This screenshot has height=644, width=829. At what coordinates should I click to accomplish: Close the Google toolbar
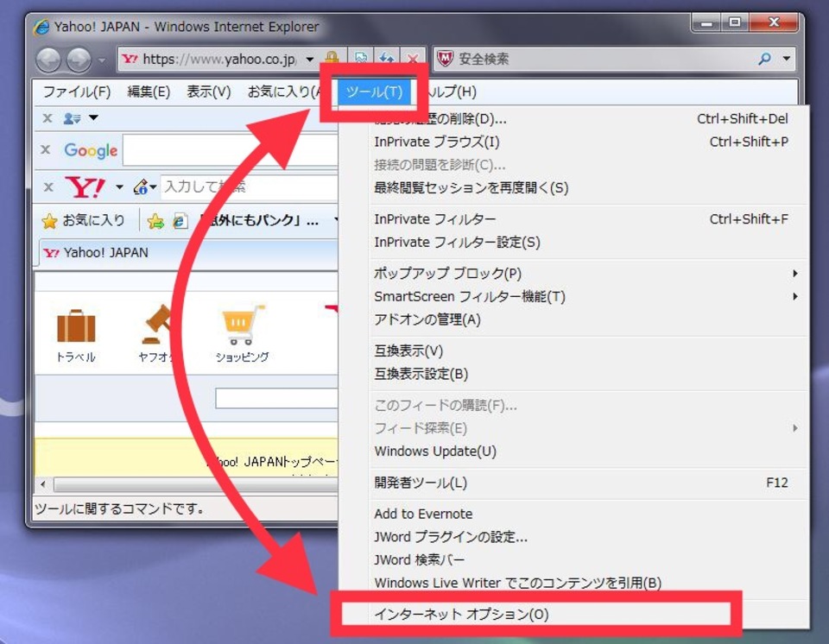pyautogui.click(x=46, y=149)
